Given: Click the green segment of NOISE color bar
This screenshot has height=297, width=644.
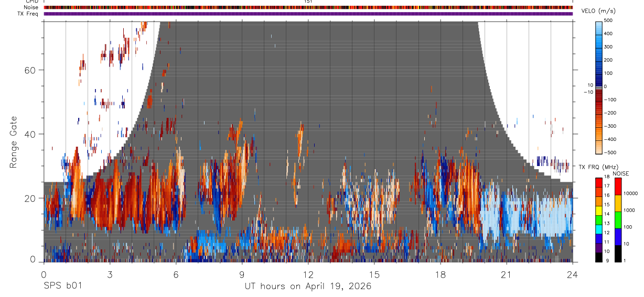Looking at the screenshot, I should tap(618, 219).
